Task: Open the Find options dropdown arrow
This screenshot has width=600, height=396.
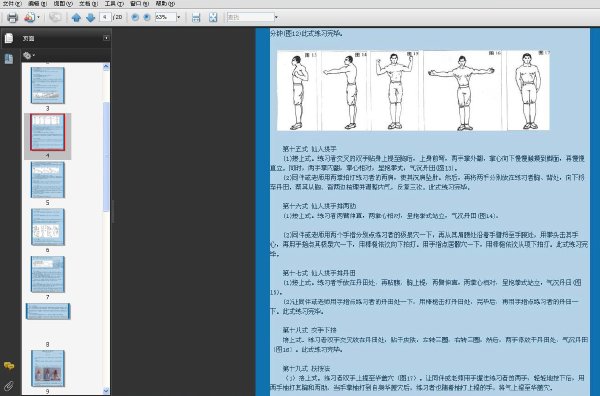Action: [x=276, y=17]
